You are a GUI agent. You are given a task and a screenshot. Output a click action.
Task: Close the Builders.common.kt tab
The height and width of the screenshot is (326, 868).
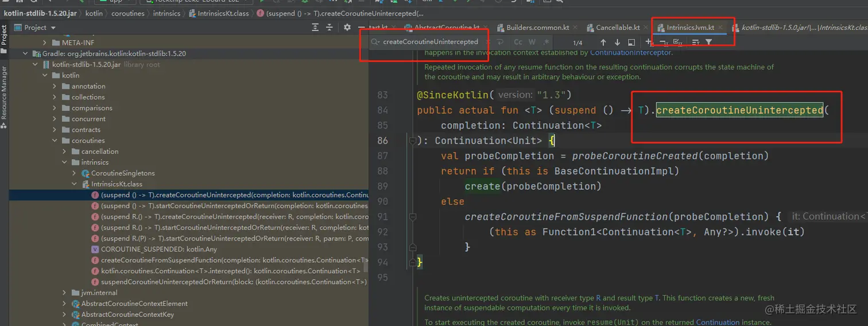coord(575,28)
